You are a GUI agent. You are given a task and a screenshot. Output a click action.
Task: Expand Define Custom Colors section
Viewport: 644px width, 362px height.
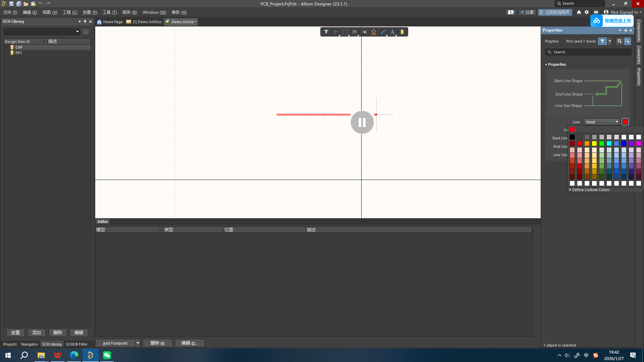tap(590, 190)
